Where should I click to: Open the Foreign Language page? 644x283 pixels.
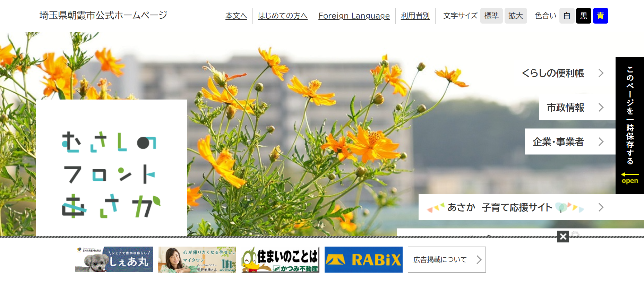354,16
